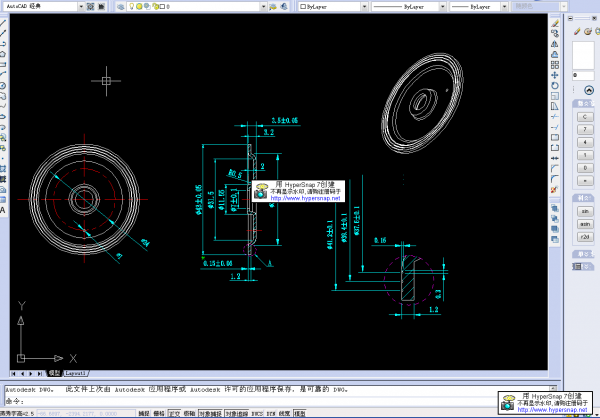Toggle 极轴 polar tracking in status bar
600x418 pixels.
point(190,413)
